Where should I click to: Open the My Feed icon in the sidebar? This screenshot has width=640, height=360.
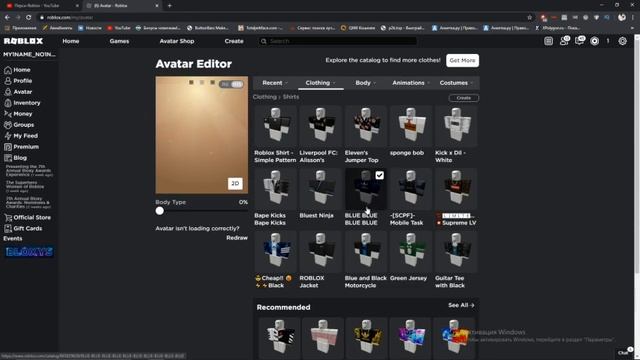[8, 136]
